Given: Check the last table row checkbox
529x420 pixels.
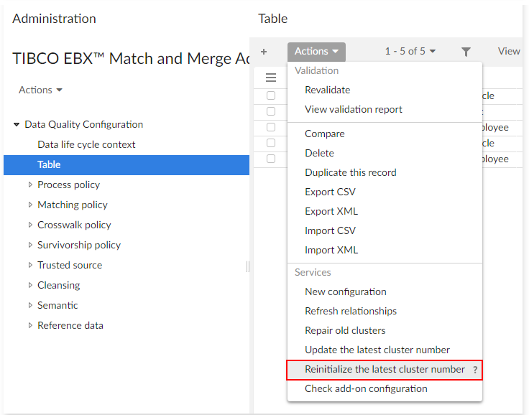Looking at the screenshot, I should [271, 159].
